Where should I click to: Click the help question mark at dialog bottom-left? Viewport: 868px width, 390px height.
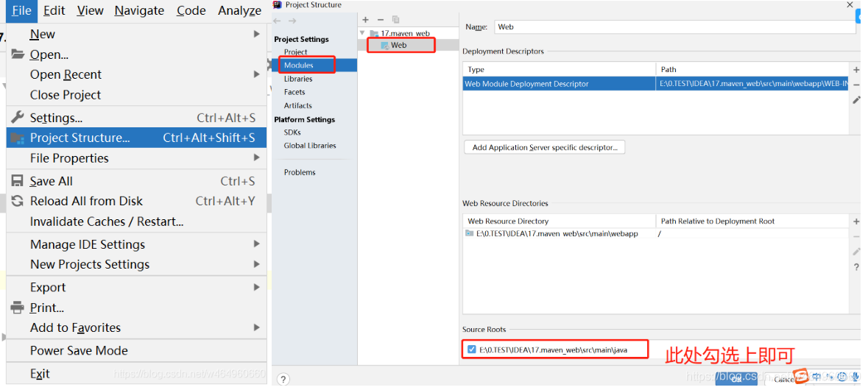(x=283, y=380)
